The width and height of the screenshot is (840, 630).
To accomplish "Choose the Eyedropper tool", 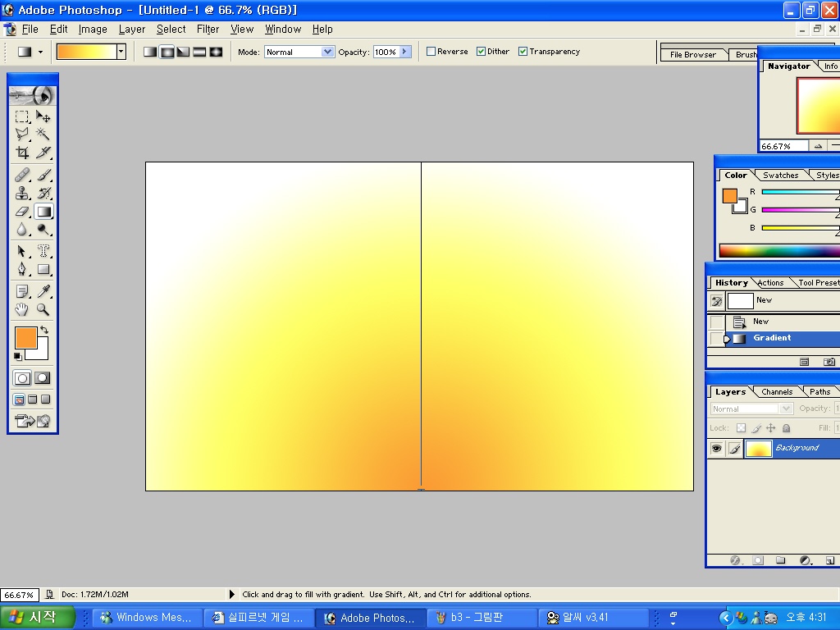I will click(x=43, y=291).
